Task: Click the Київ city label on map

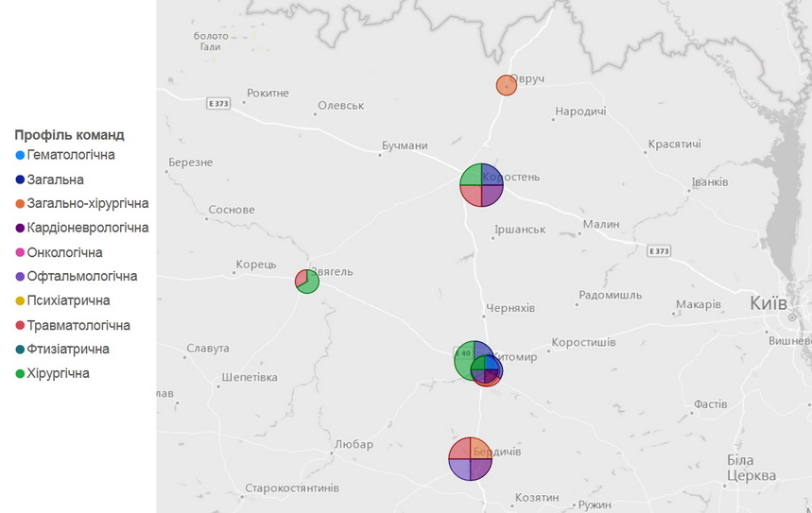Action: tap(768, 303)
